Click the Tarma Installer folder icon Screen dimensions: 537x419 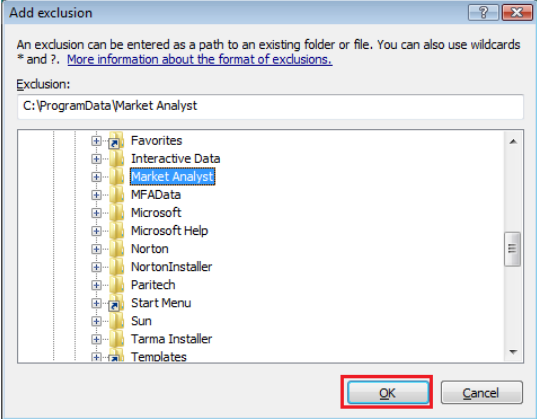pos(117,339)
